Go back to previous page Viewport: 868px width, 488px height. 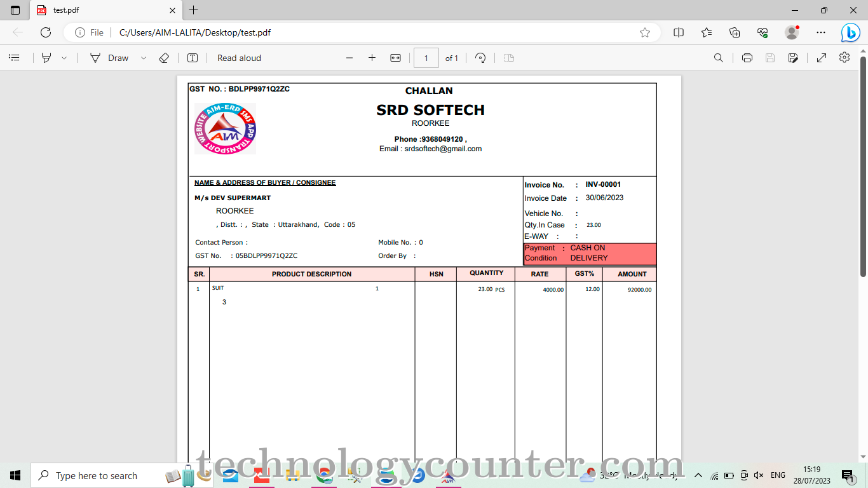pyautogui.click(x=18, y=32)
